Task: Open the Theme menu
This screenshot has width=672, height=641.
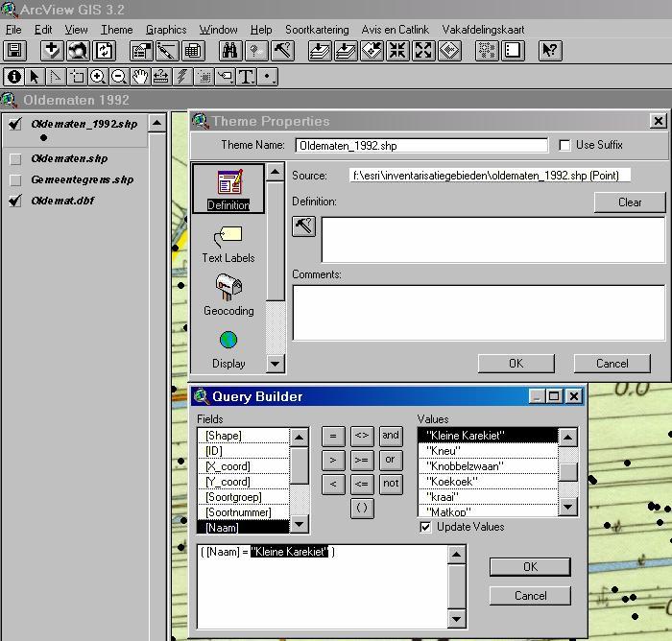Action: point(116,30)
